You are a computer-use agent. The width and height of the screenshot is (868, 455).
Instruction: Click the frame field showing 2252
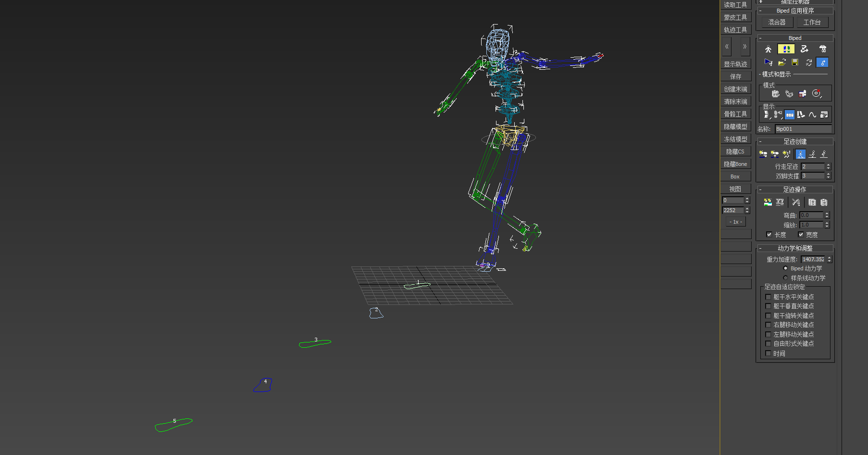coord(733,210)
